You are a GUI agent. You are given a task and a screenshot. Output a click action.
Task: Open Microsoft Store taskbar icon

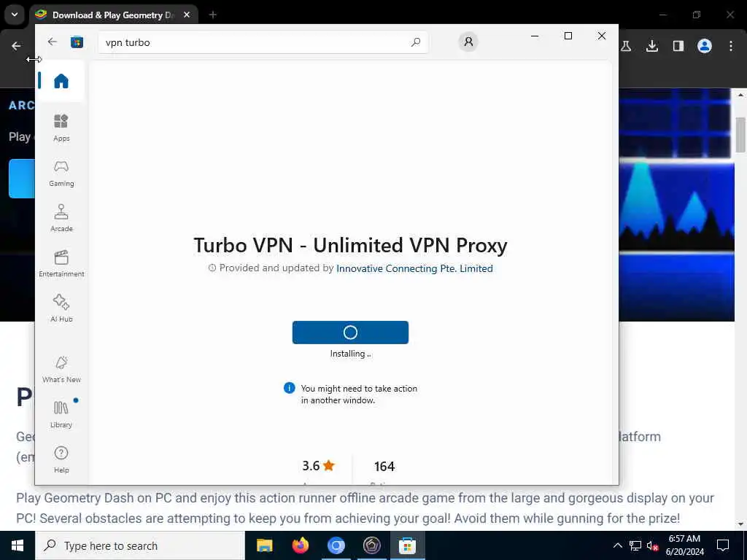click(407, 545)
